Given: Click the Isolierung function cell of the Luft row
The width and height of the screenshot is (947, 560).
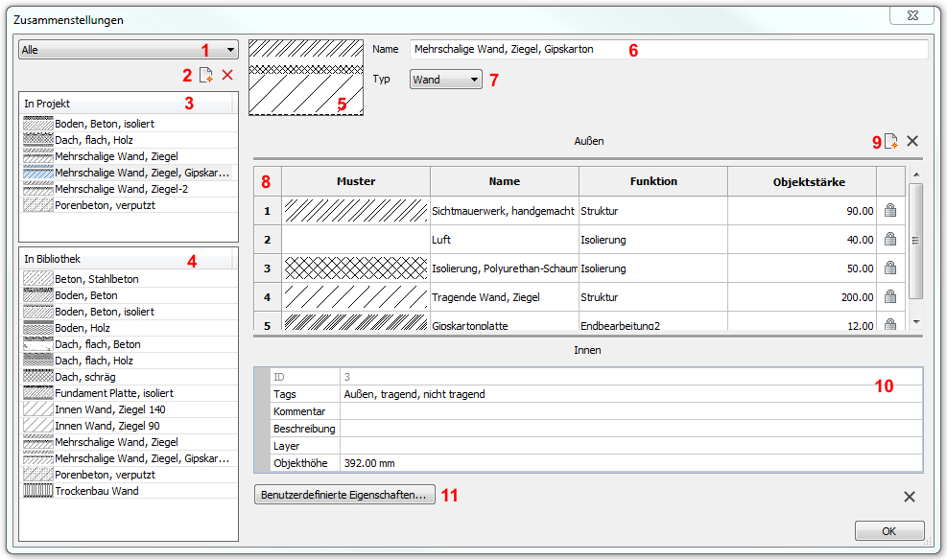Looking at the screenshot, I should [653, 240].
